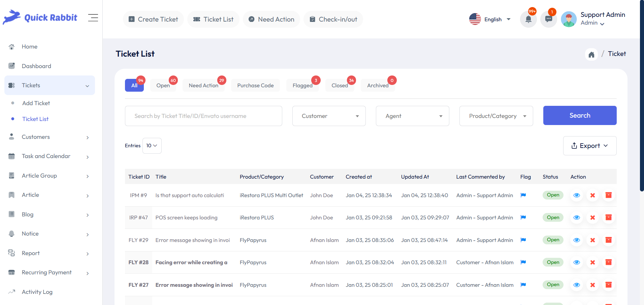
Task: Select the Flagged tickets tab
Action: click(302, 85)
